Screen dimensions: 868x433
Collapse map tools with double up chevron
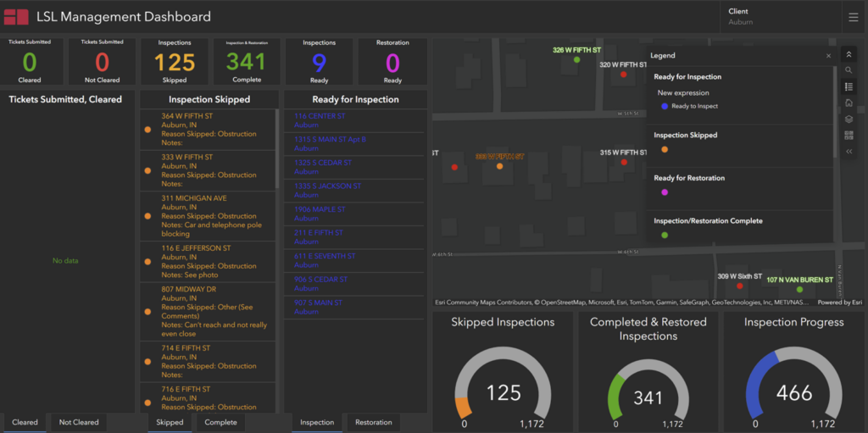point(849,54)
